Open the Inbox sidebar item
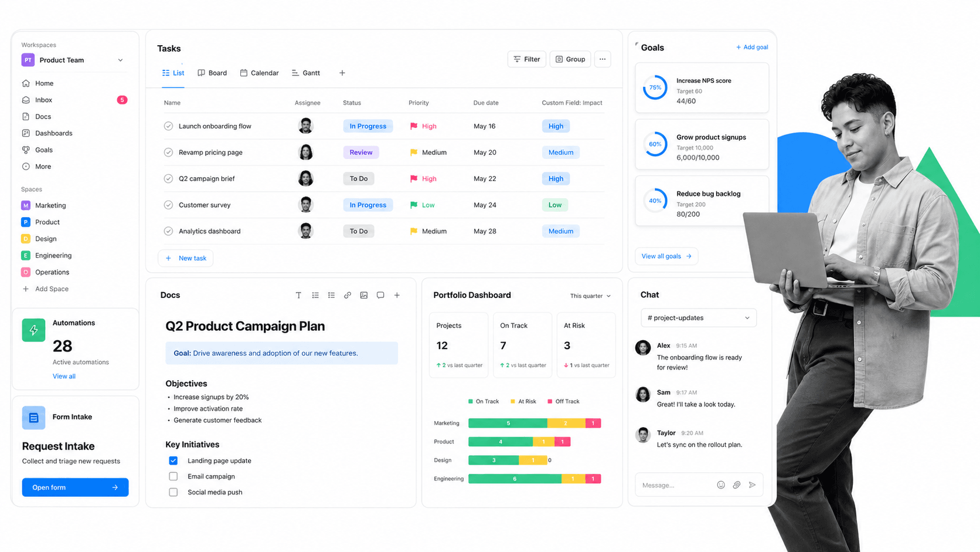This screenshot has width=980, height=552. pos(74,100)
